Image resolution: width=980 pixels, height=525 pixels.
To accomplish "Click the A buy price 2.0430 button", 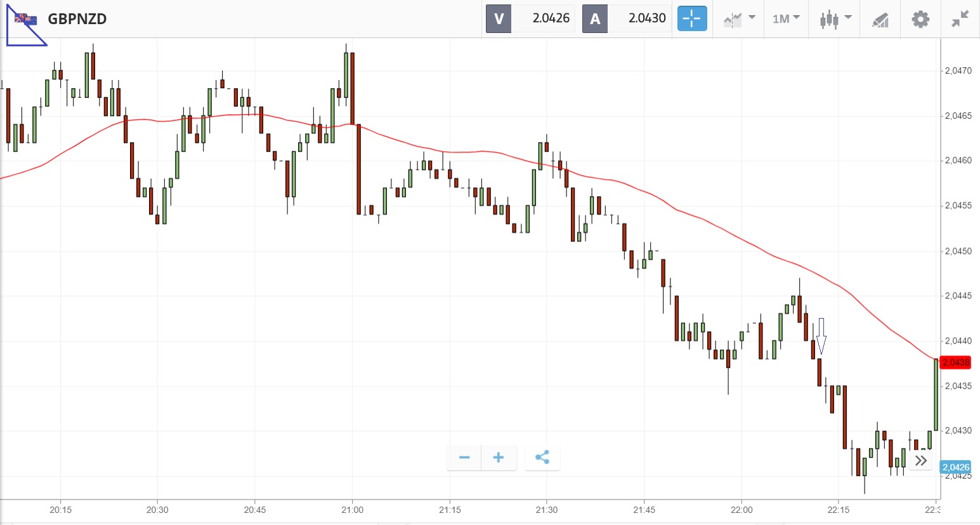I will coord(627,18).
